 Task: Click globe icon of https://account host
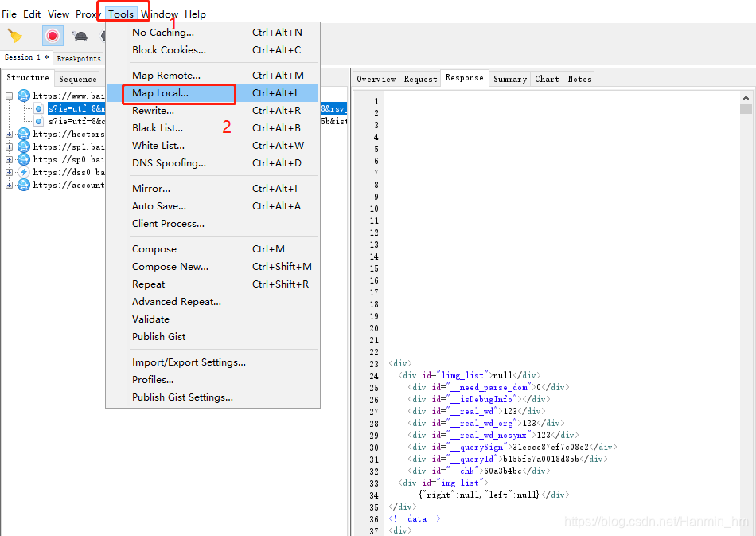point(24,185)
